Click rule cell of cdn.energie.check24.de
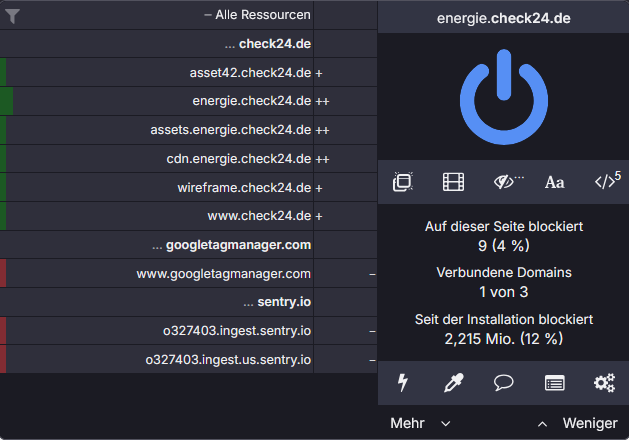629x440 pixels. click(345, 159)
